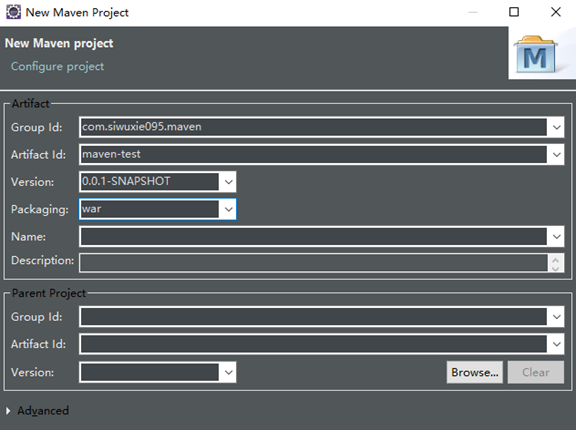Open the Artifact Id dropdown in Artifact section
Viewport: 576px width, 430px height.
click(x=556, y=155)
